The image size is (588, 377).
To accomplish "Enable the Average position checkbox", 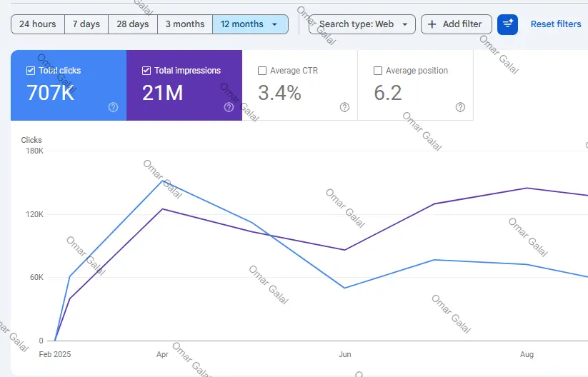I will (378, 71).
